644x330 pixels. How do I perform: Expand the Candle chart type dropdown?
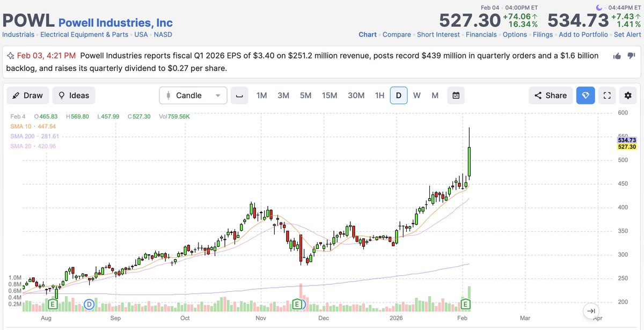pyautogui.click(x=193, y=96)
